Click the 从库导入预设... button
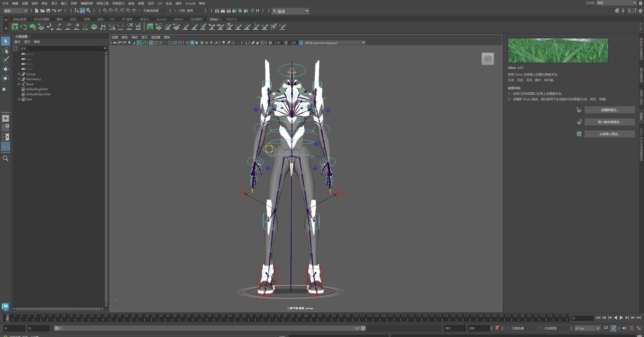This screenshot has height=337, width=644. pos(610,134)
